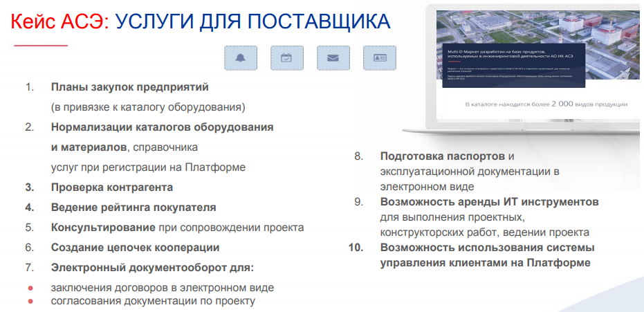Click the calendar checkmark icon
This screenshot has width=644, height=312.
(x=286, y=58)
